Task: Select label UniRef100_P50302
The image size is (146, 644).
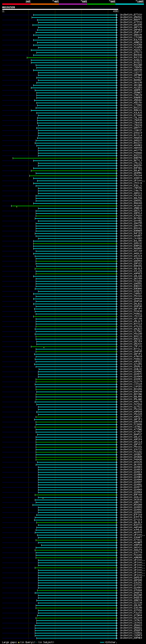Action: [131, 196]
